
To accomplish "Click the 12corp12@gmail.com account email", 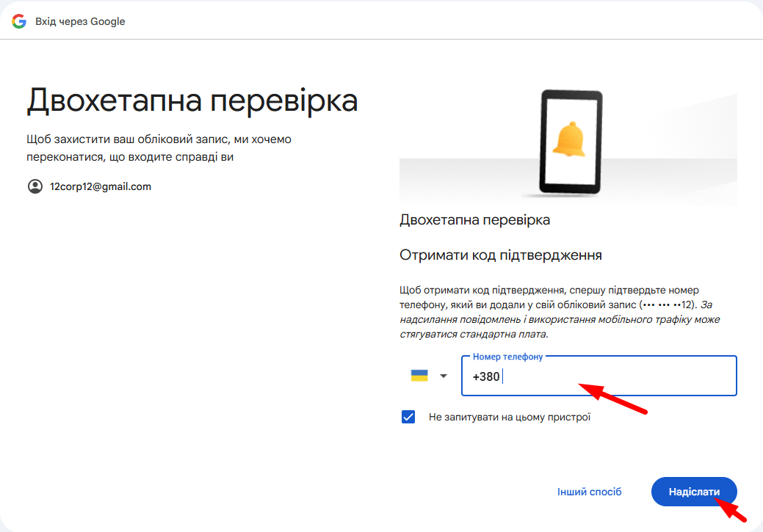I will pyautogui.click(x=101, y=186).
